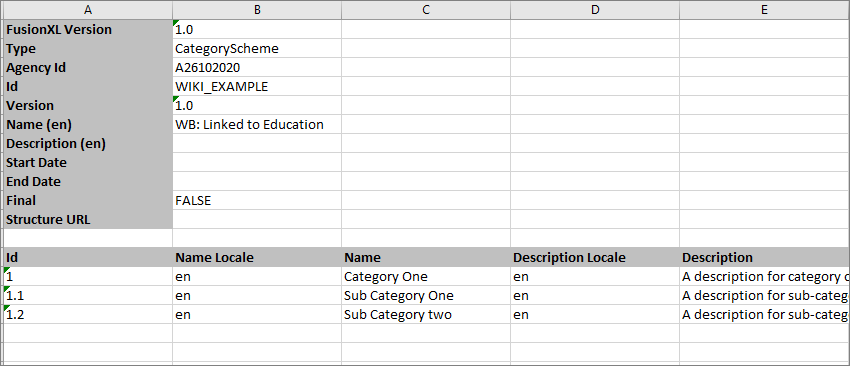Click the Category One name cell
Screen dimensions: 850x366
tap(426, 277)
